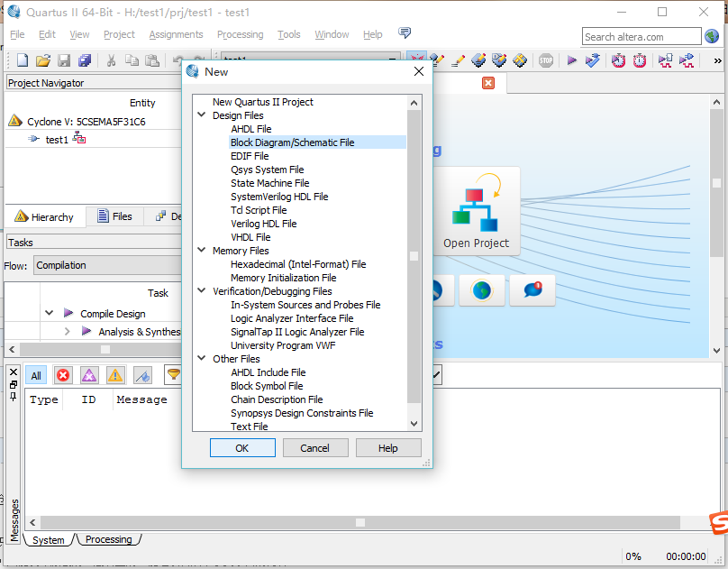Click the gate level simulation waveform icon
Image resolution: width=728 pixels, height=569 pixels.
[687, 60]
